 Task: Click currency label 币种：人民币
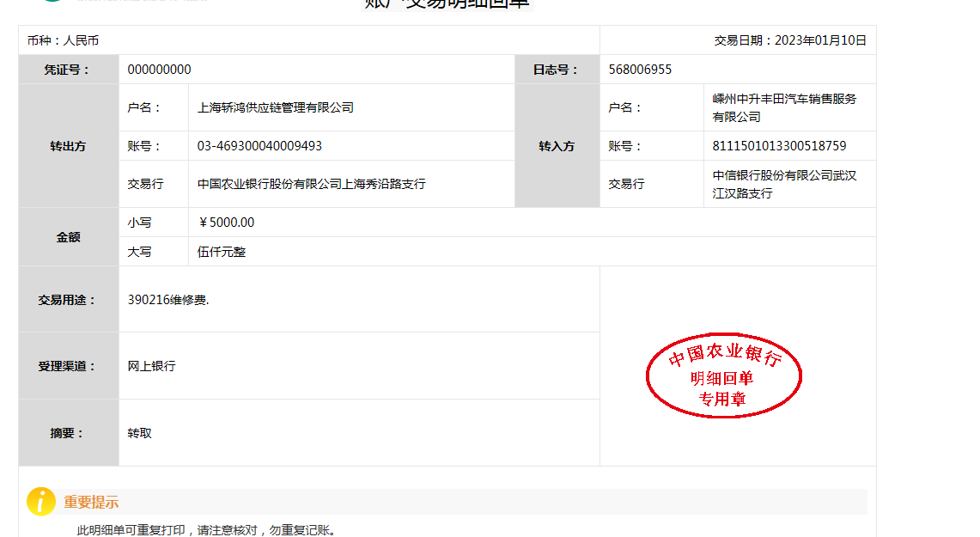tap(63, 40)
